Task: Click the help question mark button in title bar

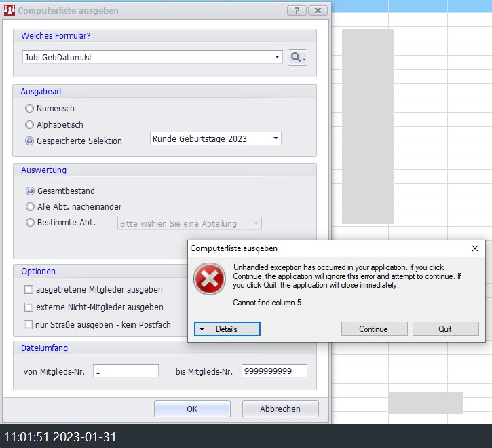Action: click(297, 11)
